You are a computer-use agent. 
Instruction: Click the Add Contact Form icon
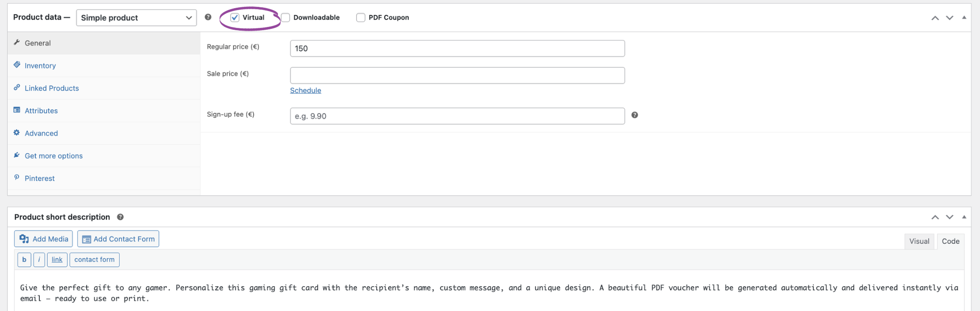coord(86,239)
